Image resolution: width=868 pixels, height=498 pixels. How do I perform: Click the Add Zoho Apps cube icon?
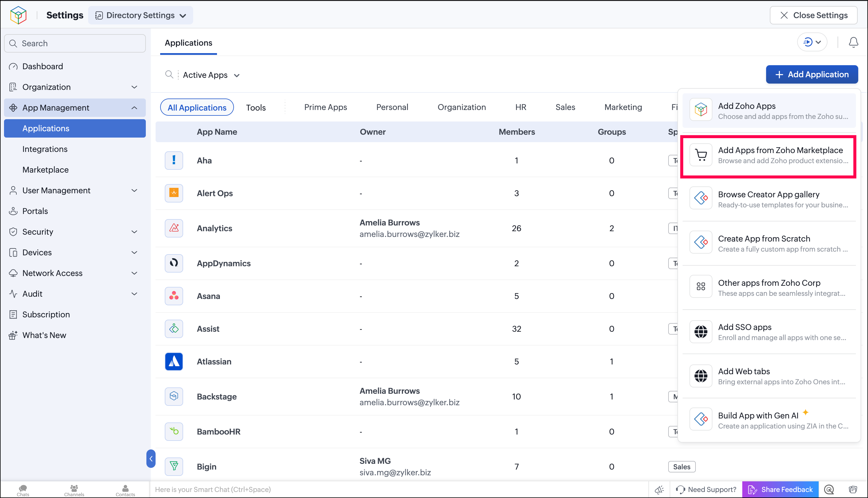click(701, 110)
